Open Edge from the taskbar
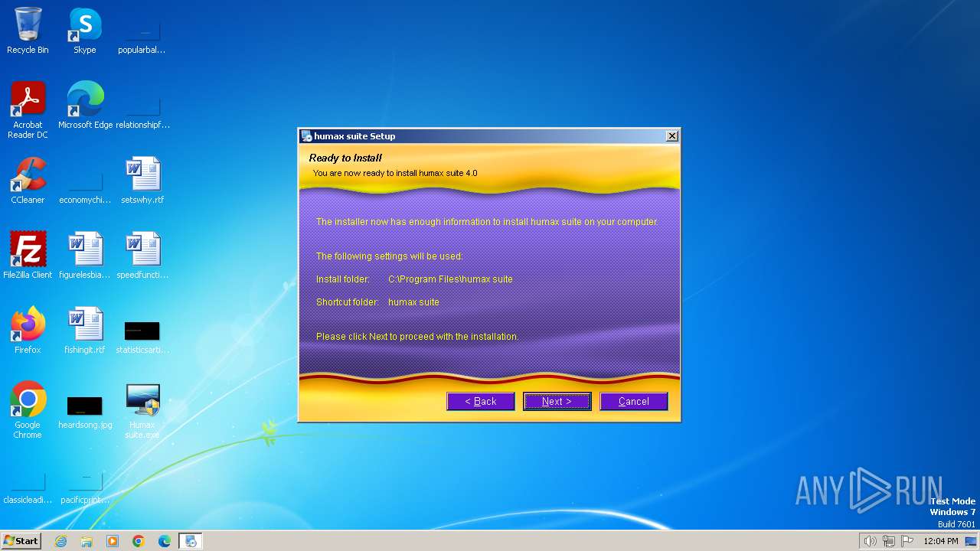The width and height of the screenshot is (980, 551). (x=165, y=541)
